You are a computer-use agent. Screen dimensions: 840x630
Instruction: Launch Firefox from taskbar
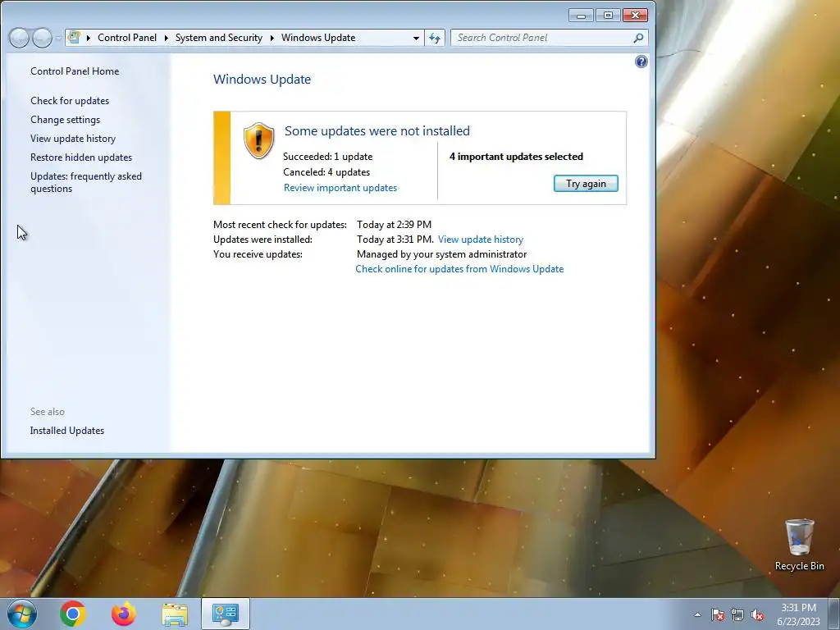coord(124,614)
